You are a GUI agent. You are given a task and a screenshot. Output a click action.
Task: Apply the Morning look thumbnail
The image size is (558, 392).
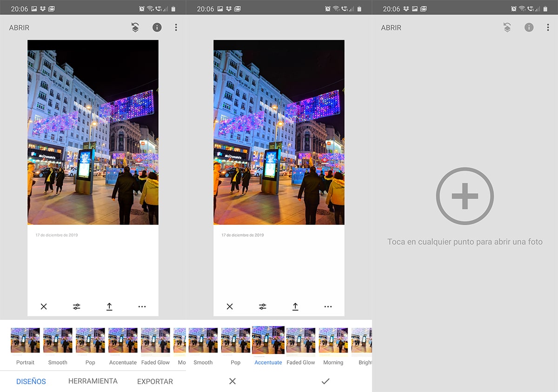pos(333,341)
